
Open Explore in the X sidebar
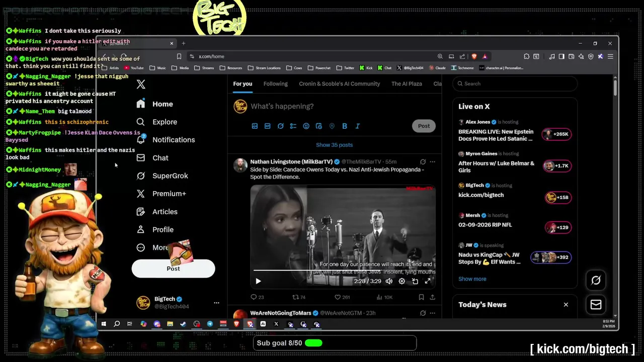coord(157,122)
